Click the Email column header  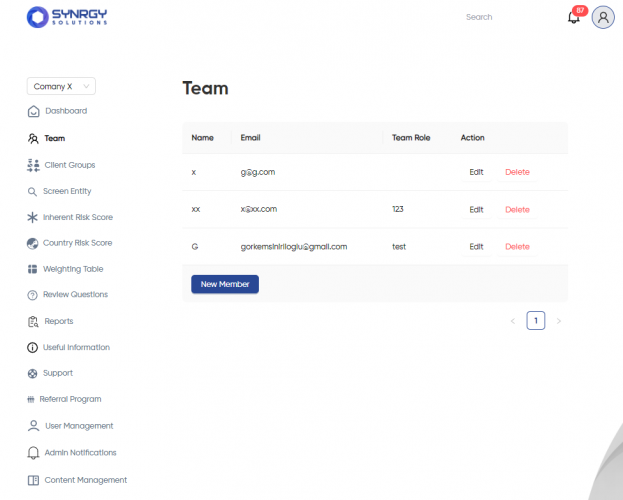(x=250, y=138)
